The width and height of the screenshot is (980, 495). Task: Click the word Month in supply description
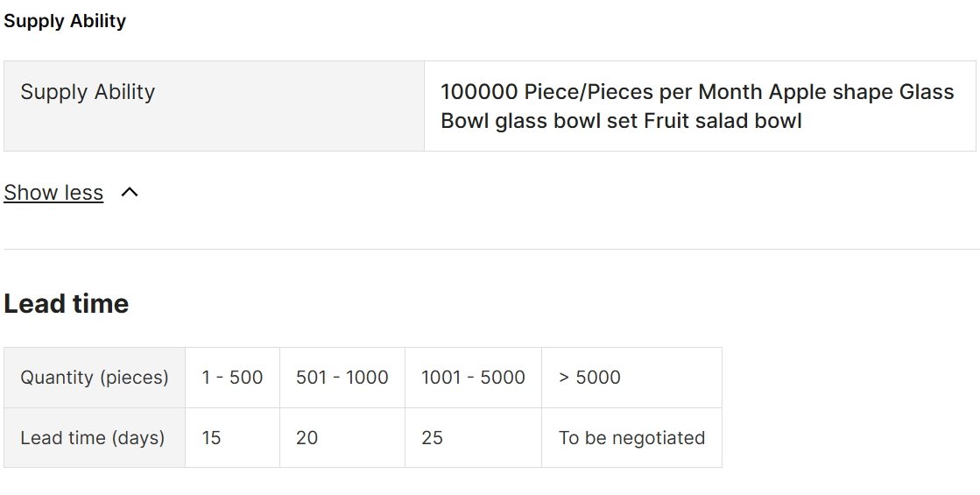point(730,92)
